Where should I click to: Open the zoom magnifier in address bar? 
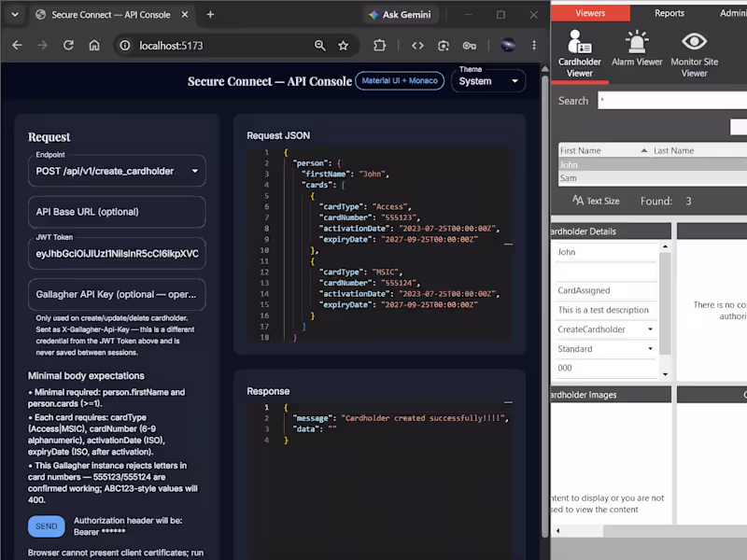click(x=319, y=45)
